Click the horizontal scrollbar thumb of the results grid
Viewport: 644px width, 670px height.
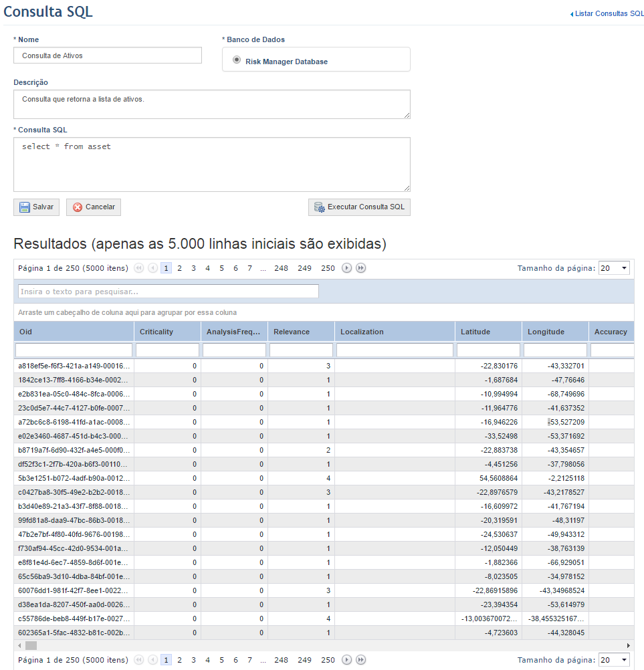(31, 645)
